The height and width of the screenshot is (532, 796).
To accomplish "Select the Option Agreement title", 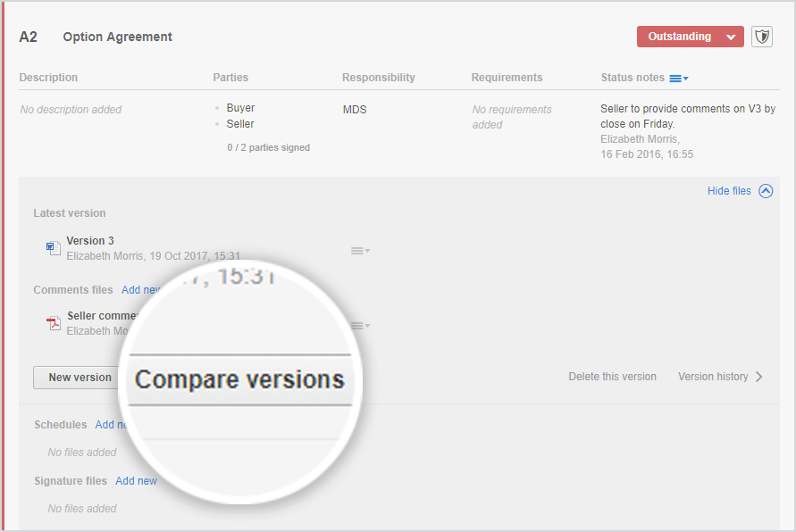I will point(117,37).
